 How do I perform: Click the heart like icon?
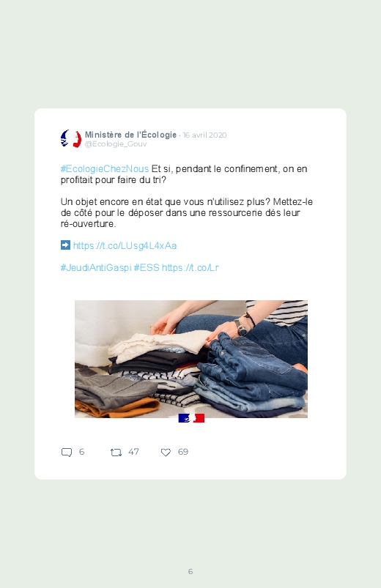click(166, 453)
